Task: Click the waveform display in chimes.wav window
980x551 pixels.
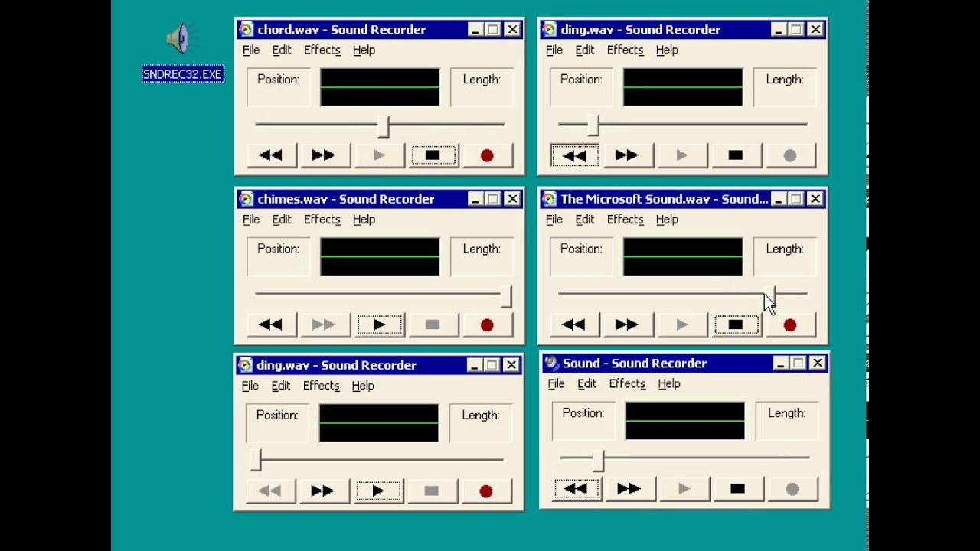Action: [x=380, y=256]
